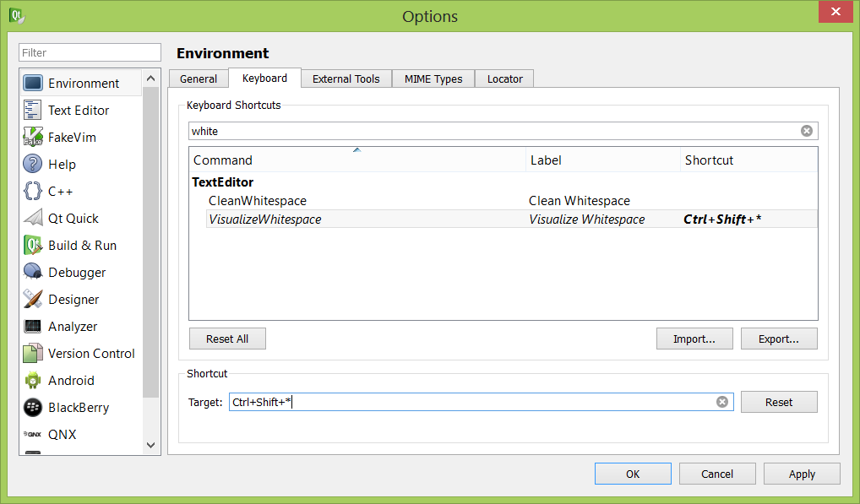Viewport: 860px width, 504px height.
Task: Select the CleanWhitespace command row
Action: 258,201
